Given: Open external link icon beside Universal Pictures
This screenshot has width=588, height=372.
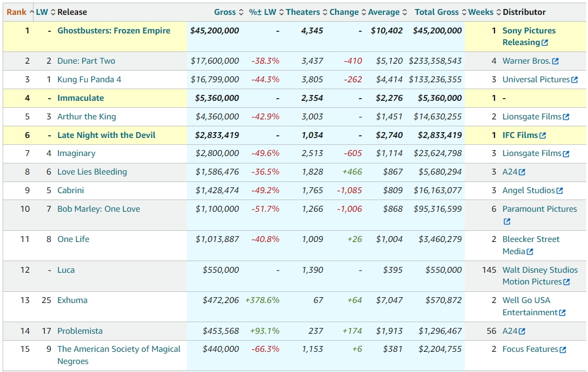Looking at the screenshot, I should tap(575, 80).
